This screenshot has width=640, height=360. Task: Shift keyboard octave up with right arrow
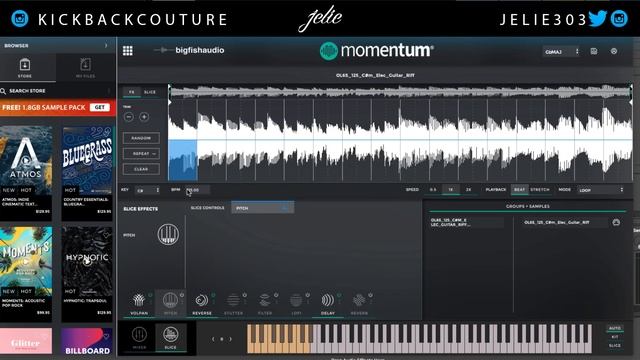(x=231, y=339)
